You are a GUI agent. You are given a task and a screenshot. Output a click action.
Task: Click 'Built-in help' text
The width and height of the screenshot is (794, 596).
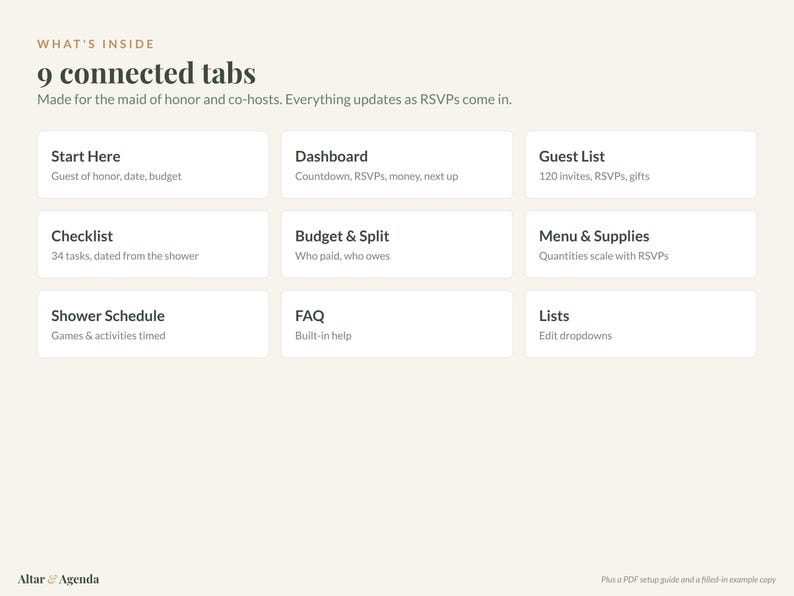(323, 335)
